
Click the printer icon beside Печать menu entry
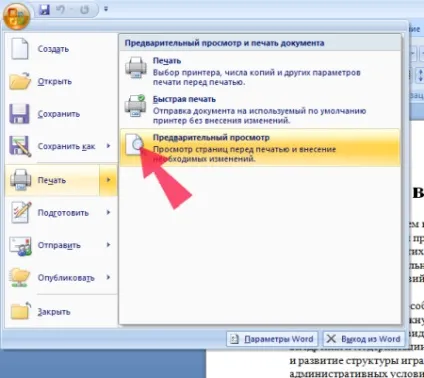click(x=20, y=180)
